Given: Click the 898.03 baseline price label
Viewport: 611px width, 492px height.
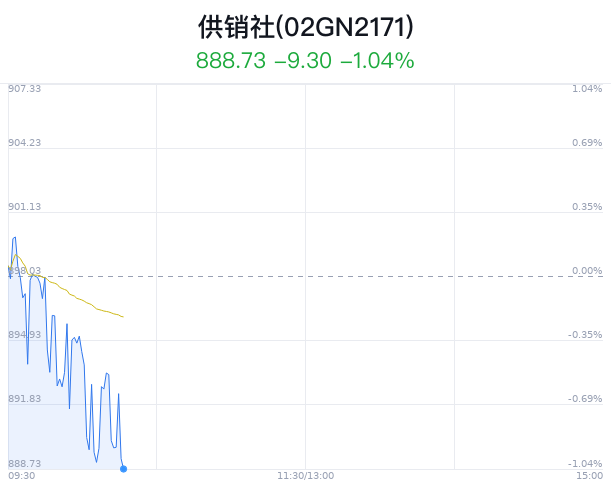Looking at the screenshot, I should tap(25, 270).
